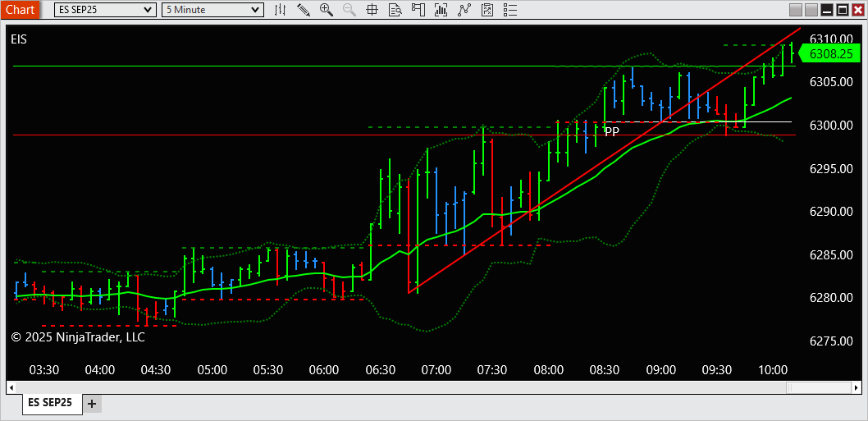Viewport: 868px width, 421px height.
Task: Maximize the chart window
Action: tap(843, 10)
